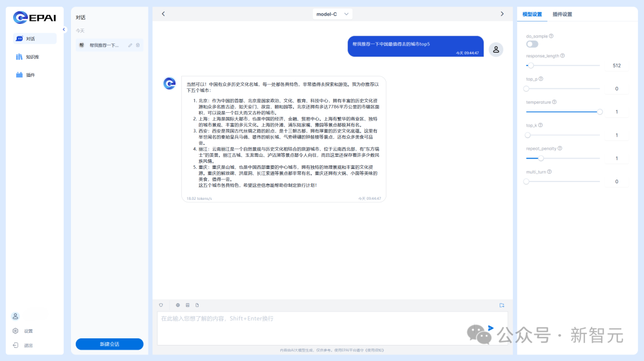Switch to the 插件设置 tab
The height and width of the screenshot is (361, 644).
(x=562, y=14)
